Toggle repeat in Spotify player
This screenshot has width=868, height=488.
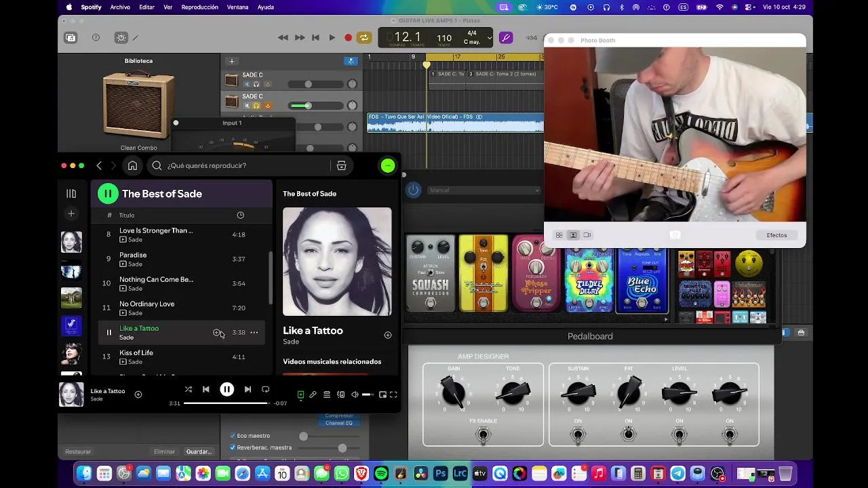[266, 390]
